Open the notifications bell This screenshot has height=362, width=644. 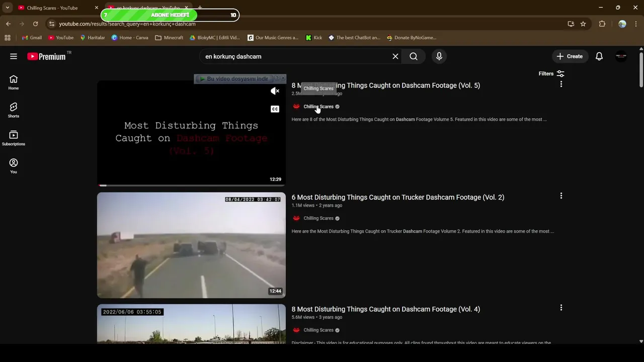click(x=599, y=56)
